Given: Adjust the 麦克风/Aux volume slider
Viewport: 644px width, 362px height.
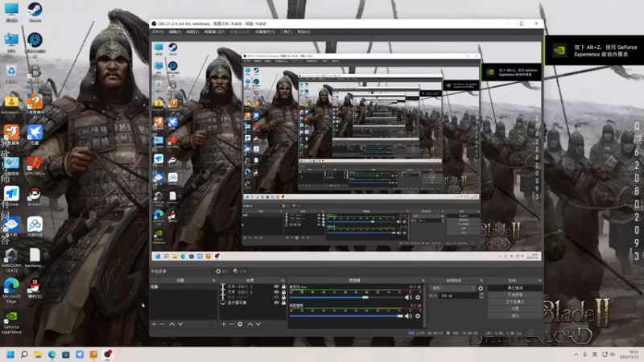Looking at the screenshot, I should [x=346, y=297].
